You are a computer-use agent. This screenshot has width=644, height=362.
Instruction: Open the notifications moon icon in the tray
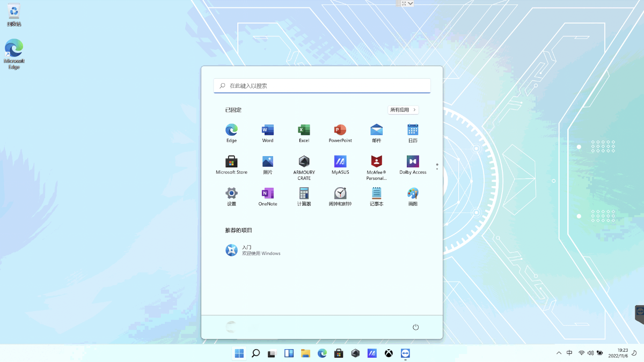[x=634, y=353]
